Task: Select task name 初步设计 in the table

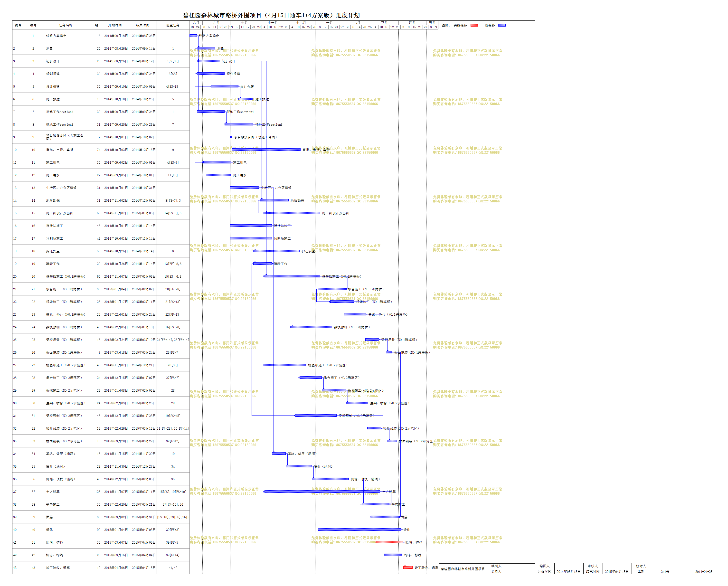Action: coord(53,61)
